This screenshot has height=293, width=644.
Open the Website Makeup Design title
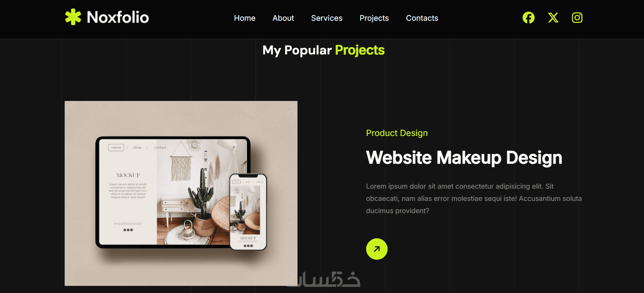point(464,158)
